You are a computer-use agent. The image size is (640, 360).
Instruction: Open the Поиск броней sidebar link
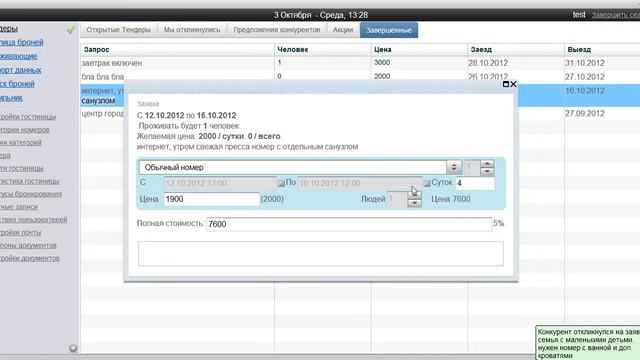(17, 84)
